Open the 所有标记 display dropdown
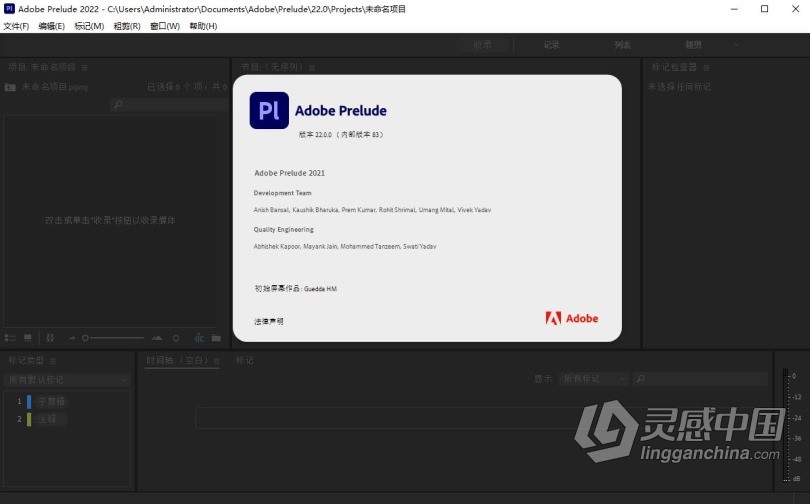The height and width of the screenshot is (504, 810). 594,379
